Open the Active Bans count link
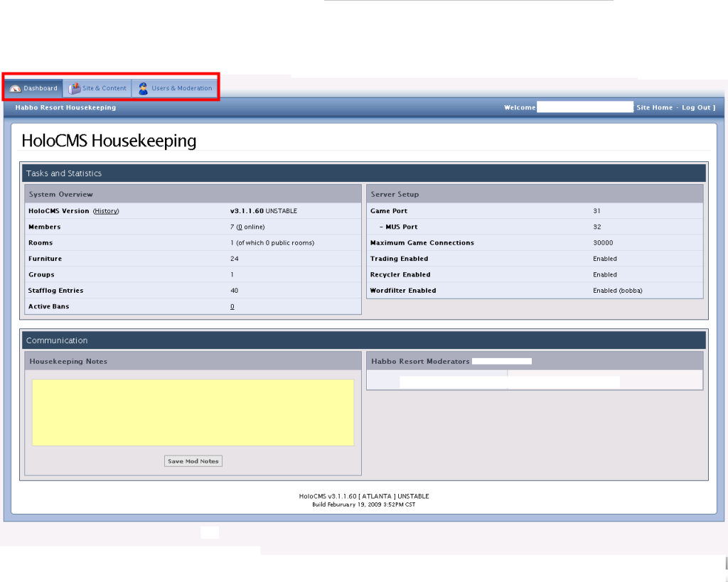This screenshot has height=582, width=728. coord(232,306)
